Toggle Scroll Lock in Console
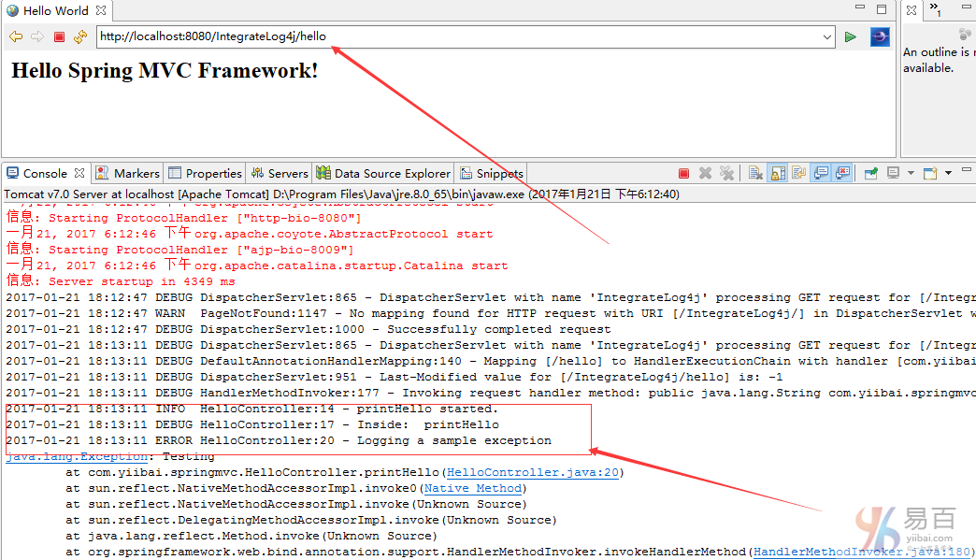 (777, 173)
